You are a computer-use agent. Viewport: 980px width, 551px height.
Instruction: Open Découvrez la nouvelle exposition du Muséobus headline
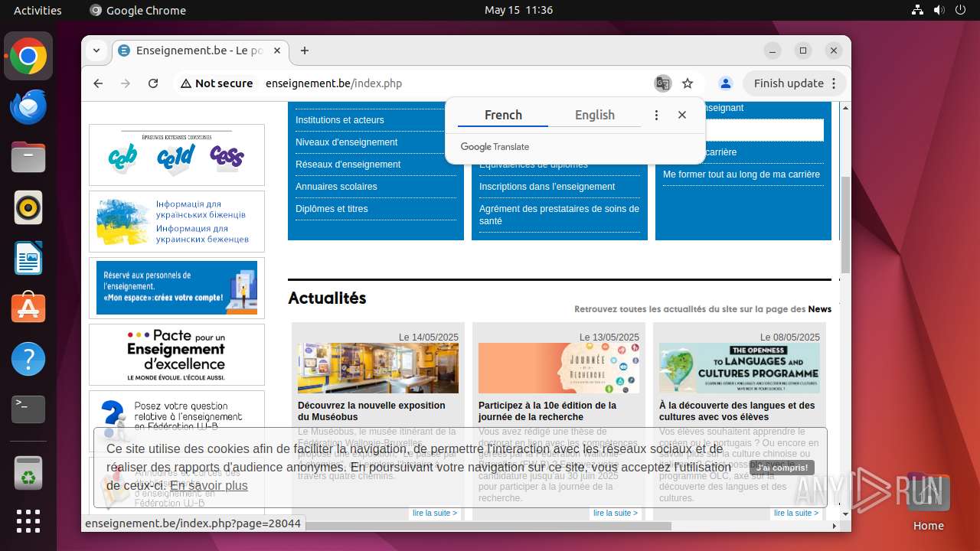(x=371, y=411)
